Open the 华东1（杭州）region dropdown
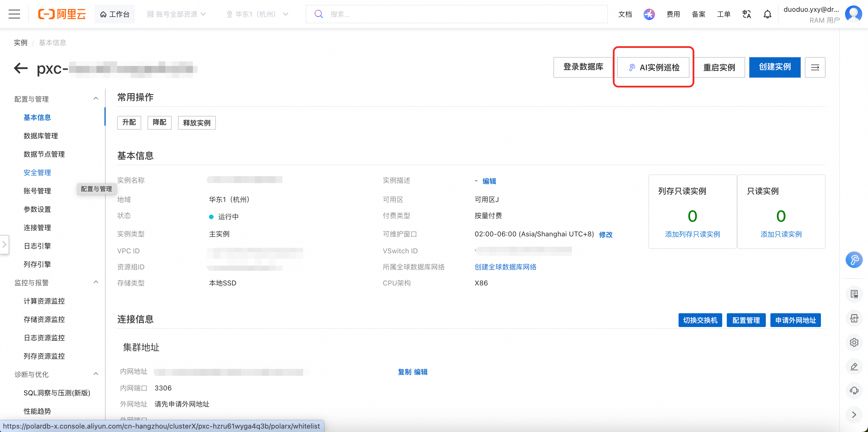The height and width of the screenshot is (432, 868). tap(257, 14)
